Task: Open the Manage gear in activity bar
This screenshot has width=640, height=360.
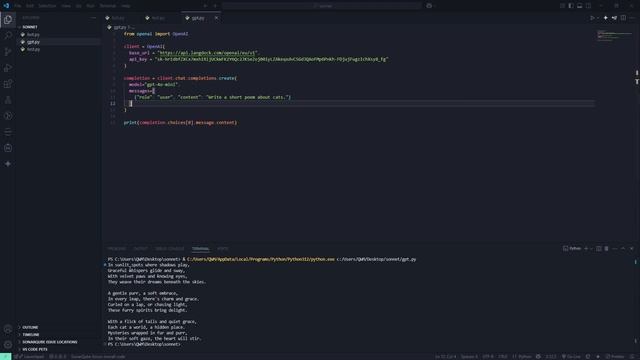Action: [x=8, y=345]
